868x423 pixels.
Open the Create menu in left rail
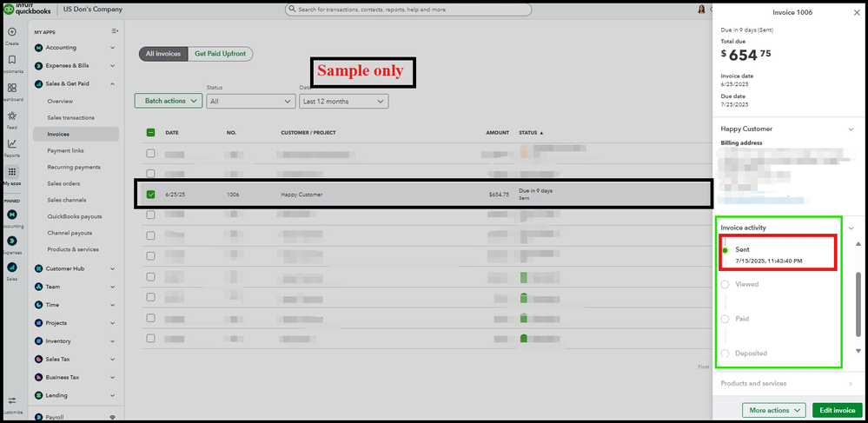tap(11, 32)
